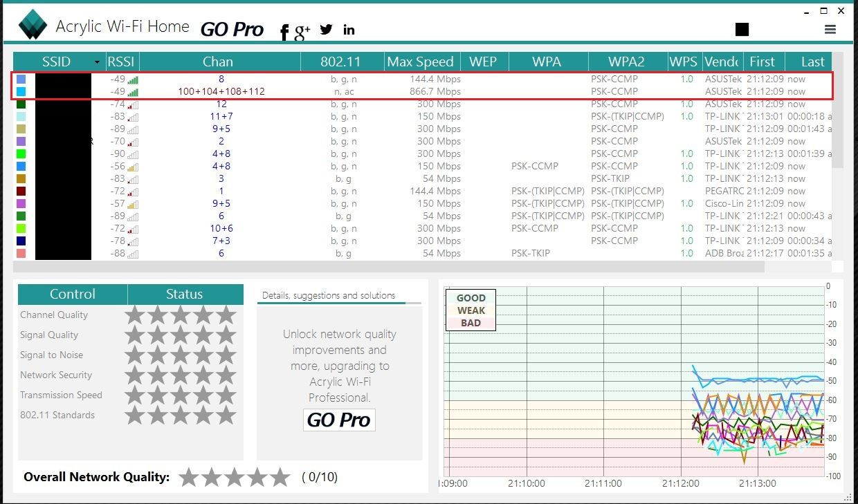
Task: Click color swatch of channel 3 network
Action: 21,178
